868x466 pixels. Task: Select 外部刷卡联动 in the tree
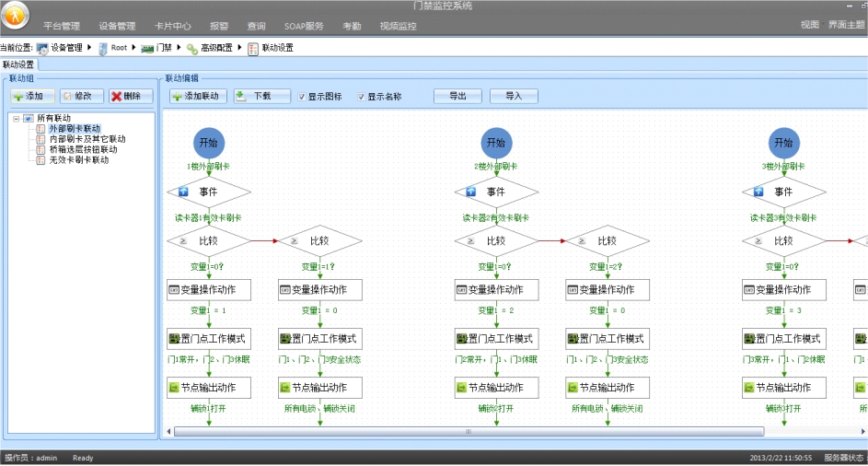(x=75, y=129)
